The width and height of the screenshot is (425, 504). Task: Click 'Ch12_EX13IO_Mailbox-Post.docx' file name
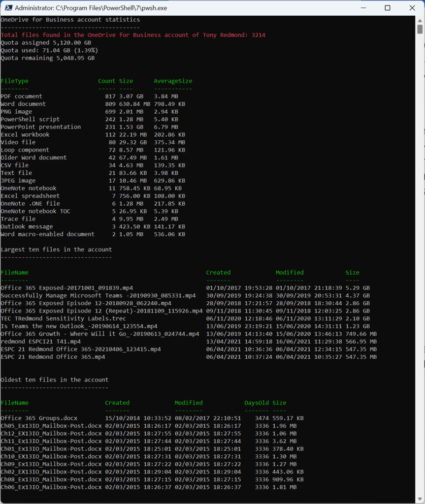(51, 434)
